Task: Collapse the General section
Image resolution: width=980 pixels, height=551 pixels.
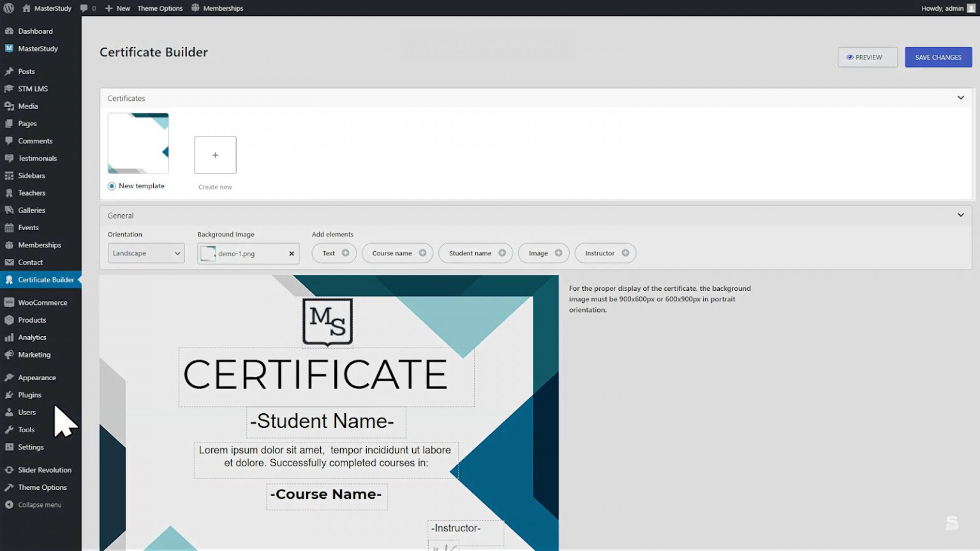Action: click(x=961, y=215)
